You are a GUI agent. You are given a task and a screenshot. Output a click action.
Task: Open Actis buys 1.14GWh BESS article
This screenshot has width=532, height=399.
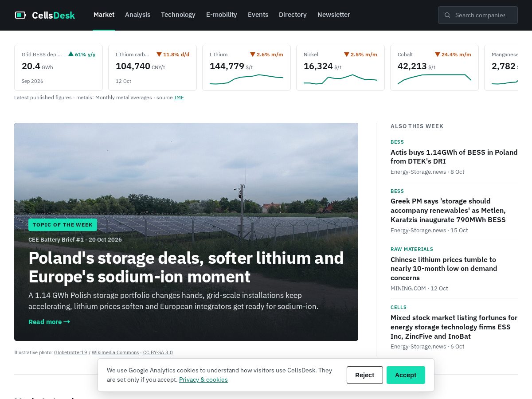tap(454, 157)
